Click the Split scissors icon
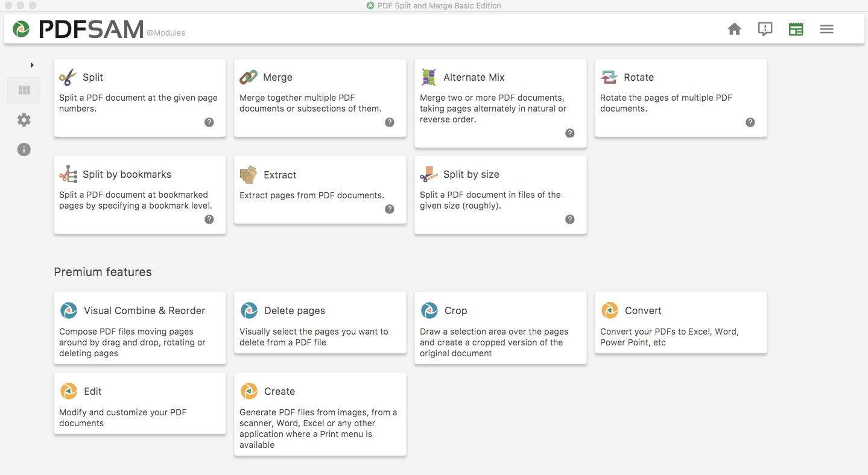868x475 pixels. pos(68,77)
